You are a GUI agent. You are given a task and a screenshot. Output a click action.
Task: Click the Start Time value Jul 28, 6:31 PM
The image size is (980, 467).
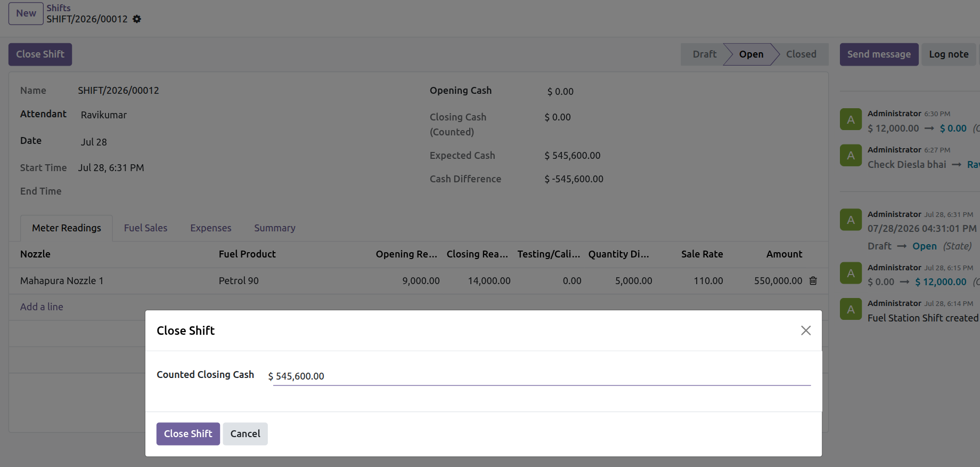click(x=111, y=168)
